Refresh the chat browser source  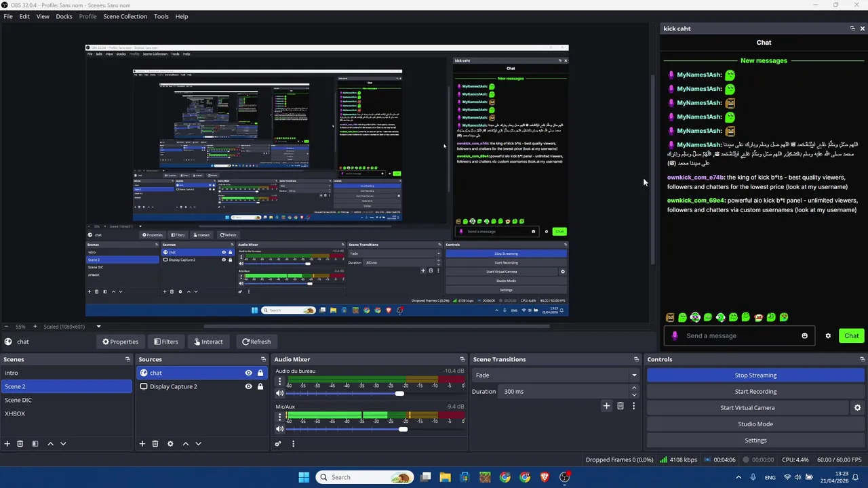(x=256, y=342)
